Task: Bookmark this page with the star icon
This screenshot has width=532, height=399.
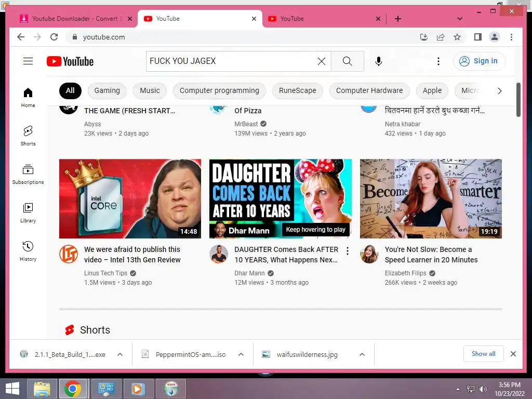Action: click(x=457, y=37)
